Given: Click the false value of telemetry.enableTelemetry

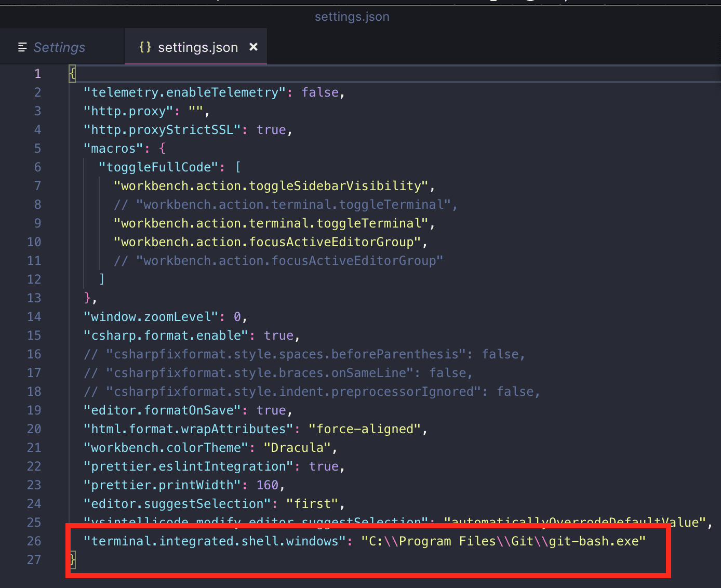Looking at the screenshot, I should coord(319,92).
